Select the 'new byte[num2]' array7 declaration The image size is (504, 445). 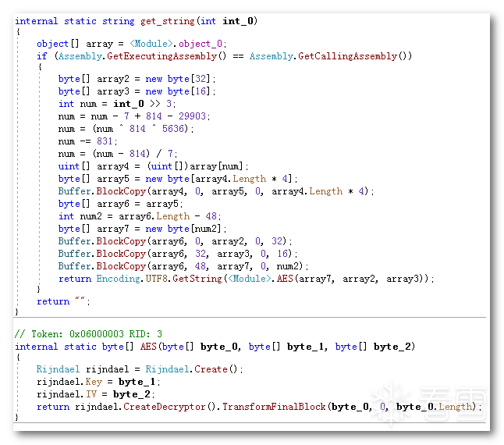pos(143,229)
